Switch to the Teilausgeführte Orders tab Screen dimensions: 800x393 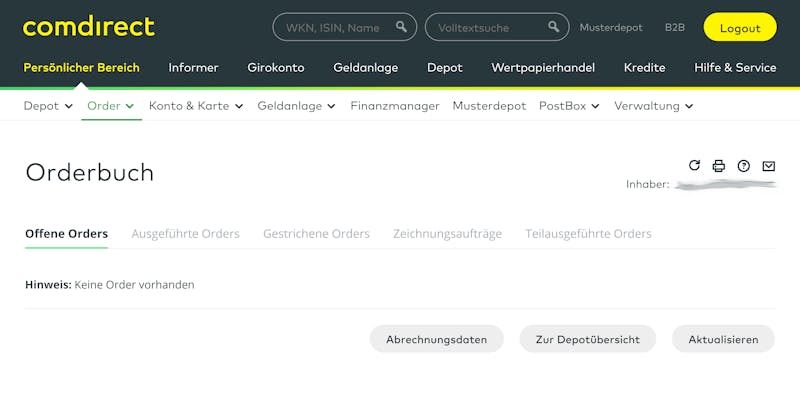[x=588, y=234]
